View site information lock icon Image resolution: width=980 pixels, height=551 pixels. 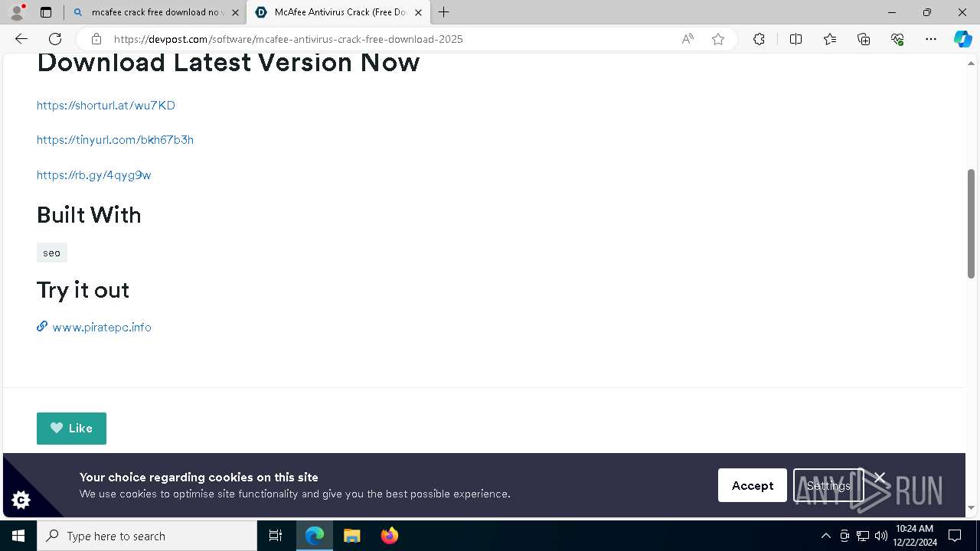click(x=96, y=39)
